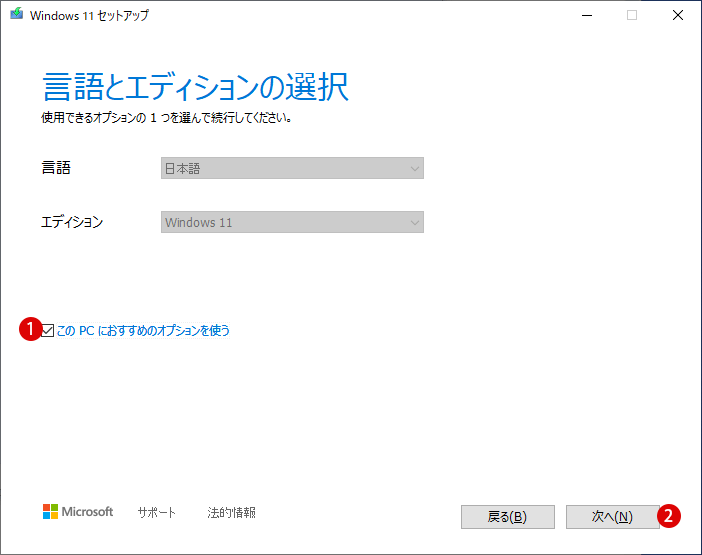Viewport: 702px width, 555px height.
Task: Open the 言語 dropdown showing 日本語
Action: coord(292,168)
